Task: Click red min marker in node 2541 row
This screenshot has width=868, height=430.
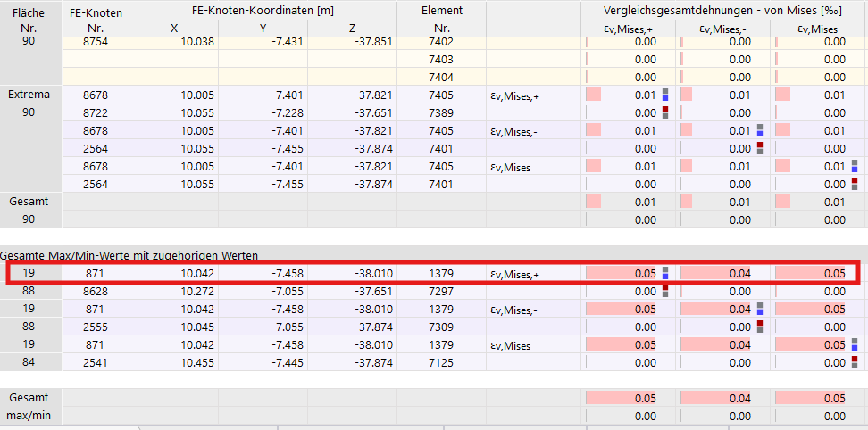Action: [x=854, y=360]
